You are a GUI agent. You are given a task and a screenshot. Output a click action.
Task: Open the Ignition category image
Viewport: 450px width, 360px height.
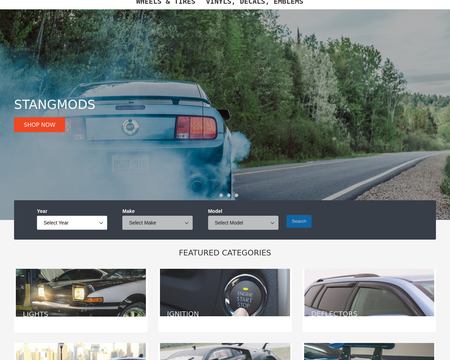pyautogui.click(x=225, y=293)
